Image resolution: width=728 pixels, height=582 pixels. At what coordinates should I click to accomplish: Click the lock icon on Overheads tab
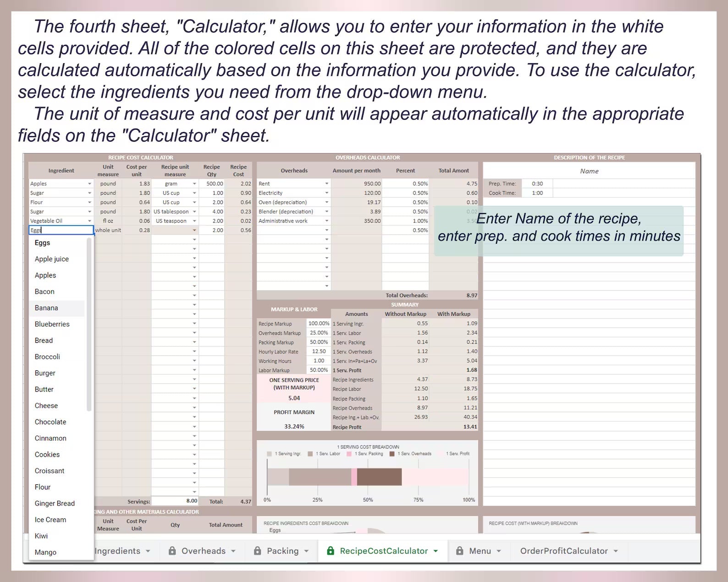click(172, 551)
